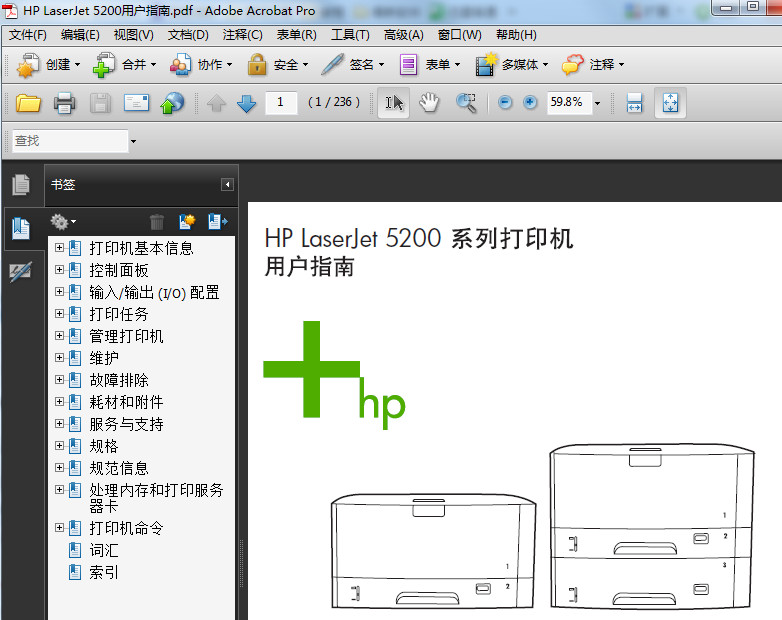Click the New bookmark icon
Screen dimensions: 782x620
(187, 221)
